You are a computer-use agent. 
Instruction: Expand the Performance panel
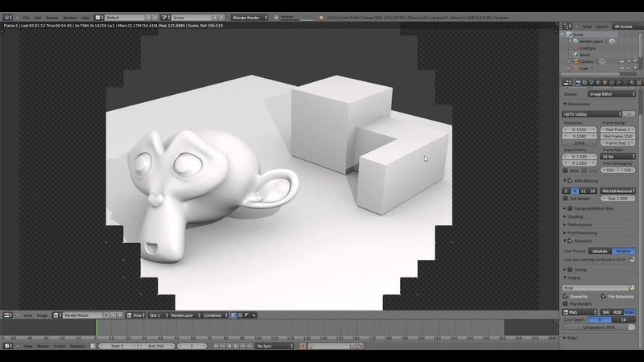point(565,224)
